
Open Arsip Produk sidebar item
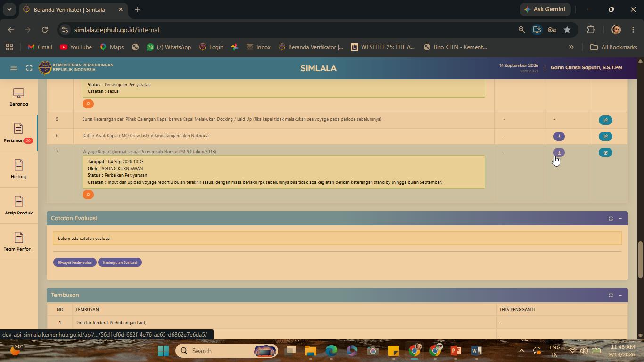coord(18,206)
